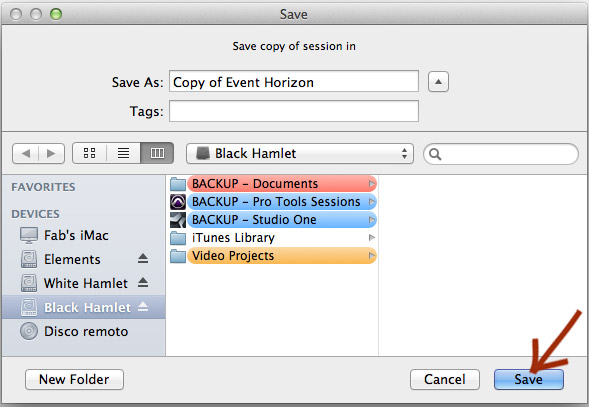The height and width of the screenshot is (407, 589).
Task: Click the Tags input field
Action: click(x=294, y=111)
